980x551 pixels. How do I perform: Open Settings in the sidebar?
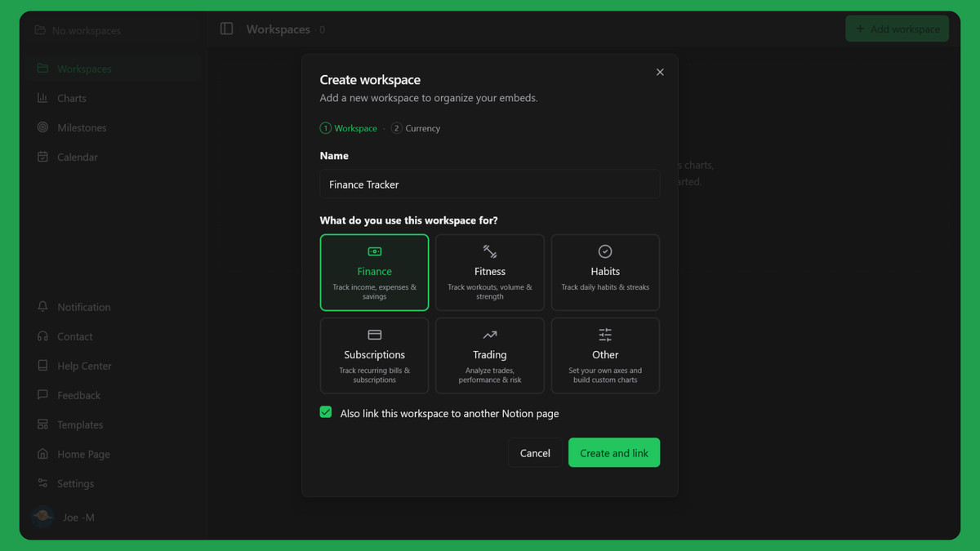pos(113,483)
